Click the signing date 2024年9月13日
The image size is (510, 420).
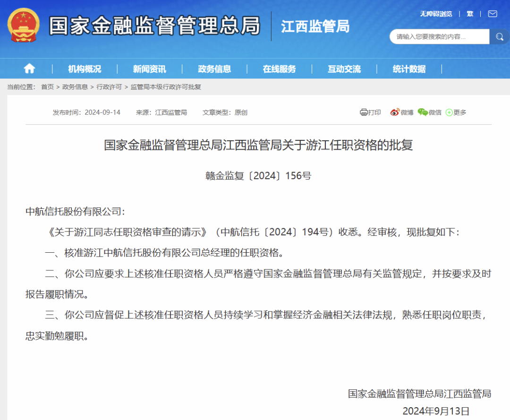pos(436,411)
